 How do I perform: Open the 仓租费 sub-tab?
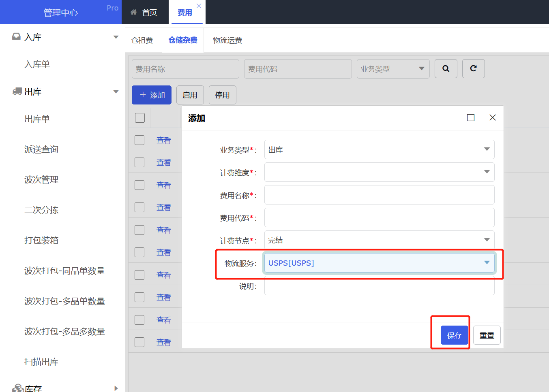click(142, 40)
